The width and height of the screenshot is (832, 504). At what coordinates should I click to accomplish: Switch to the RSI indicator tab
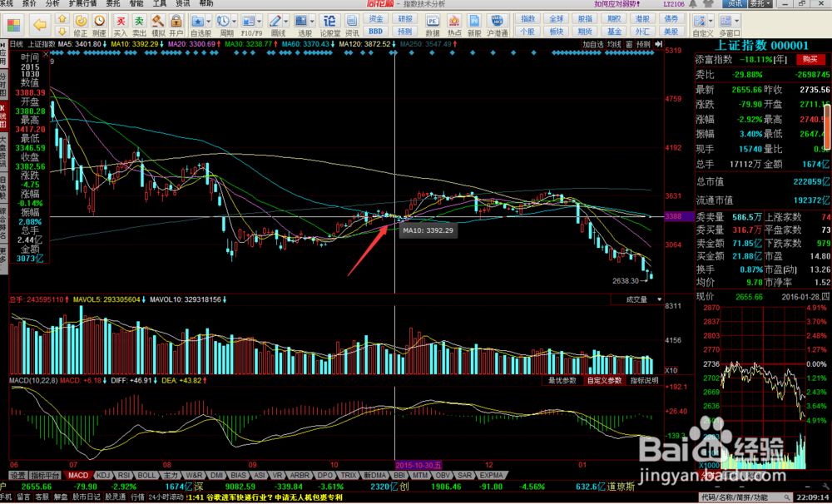(125, 476)
